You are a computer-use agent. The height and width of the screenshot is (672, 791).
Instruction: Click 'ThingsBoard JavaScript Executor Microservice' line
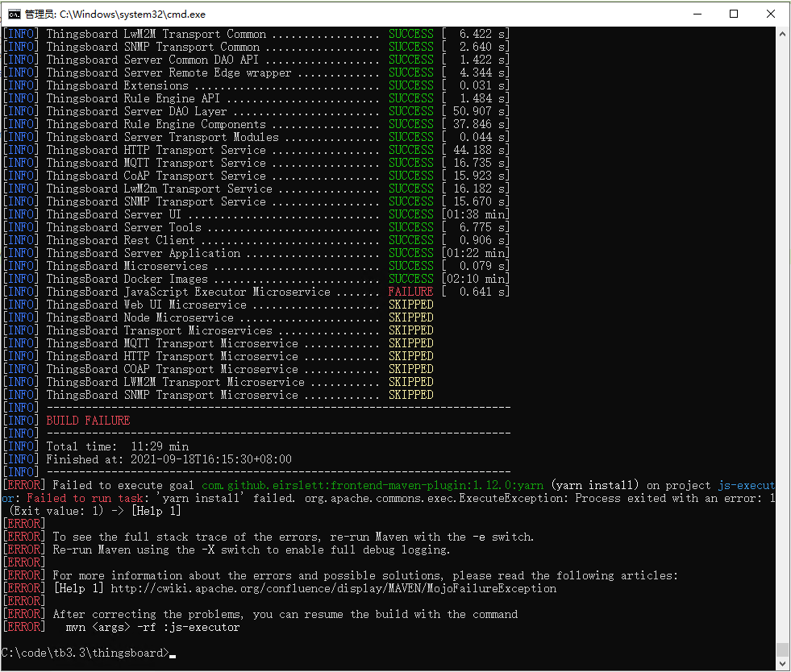click(256, 292)
